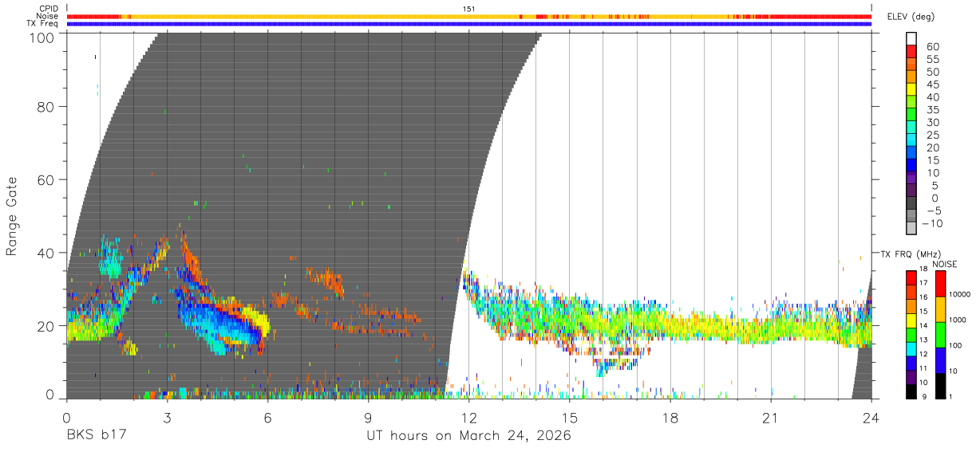Click the range gate tick label 20
Screen dimensions: 980x452
pos(46,326)
